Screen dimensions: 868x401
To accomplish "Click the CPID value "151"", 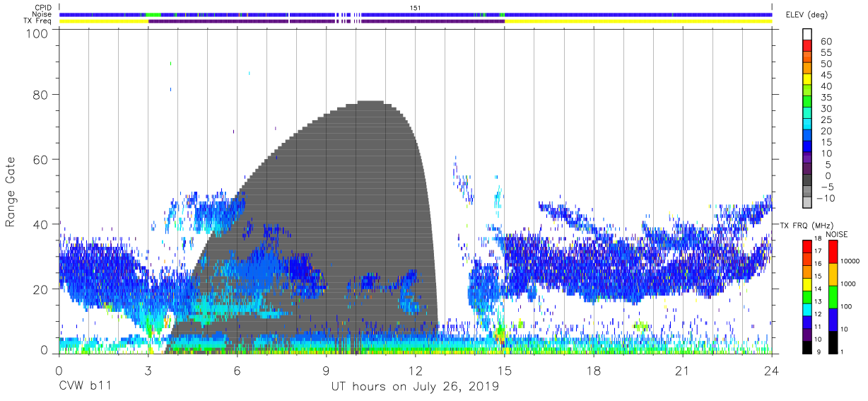I will [x=416, y=8].
